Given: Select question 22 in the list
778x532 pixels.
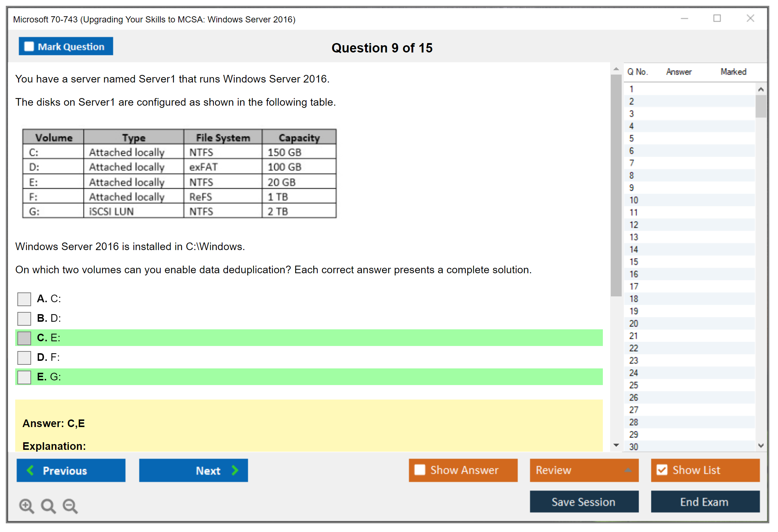Looking at the screenshot, I should click(634, 348).
